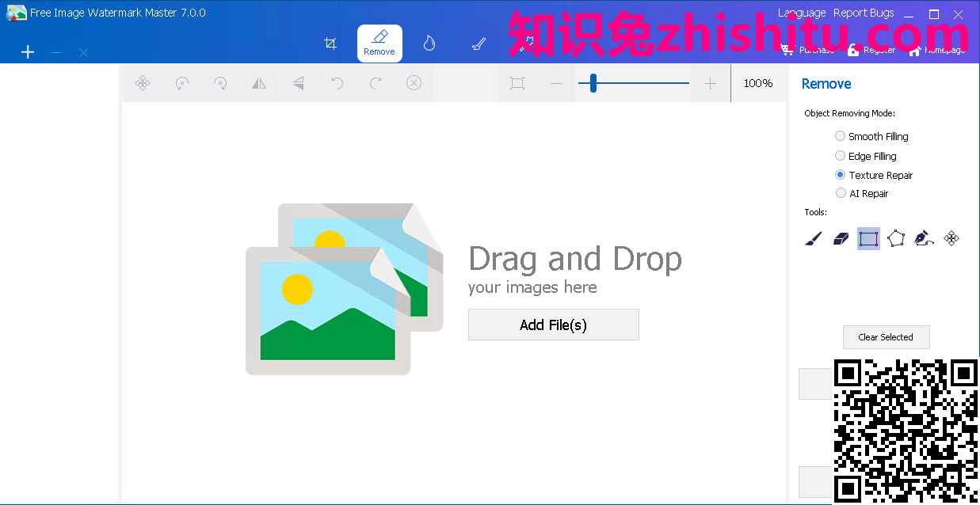
Task: Click the minus icon to remove selected image
Action: click(56, 52)
